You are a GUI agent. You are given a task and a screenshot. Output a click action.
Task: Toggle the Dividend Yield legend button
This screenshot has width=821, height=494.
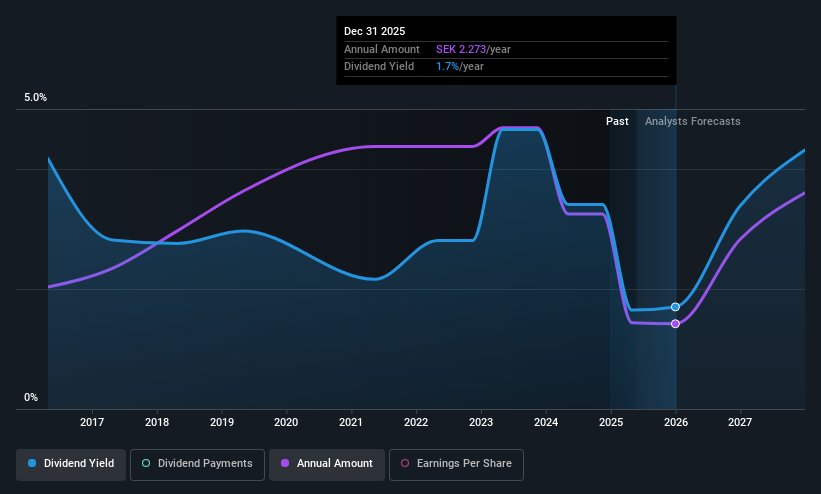[71, 464]
